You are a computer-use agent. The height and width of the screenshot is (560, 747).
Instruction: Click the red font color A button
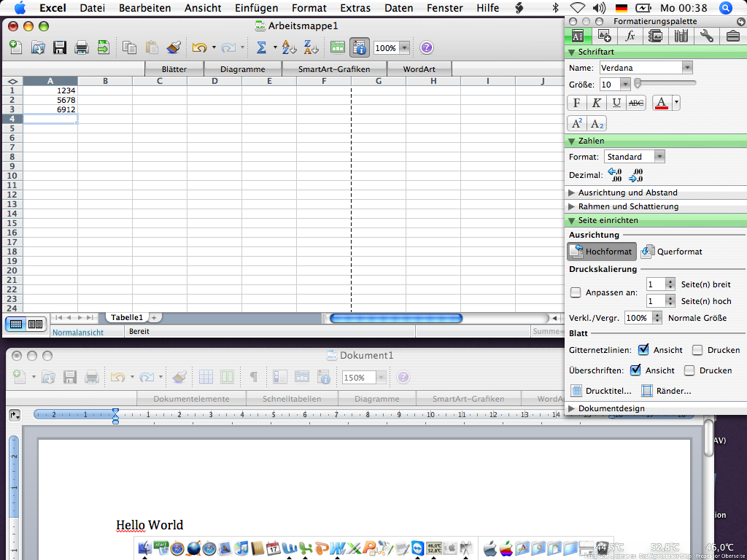661,103
